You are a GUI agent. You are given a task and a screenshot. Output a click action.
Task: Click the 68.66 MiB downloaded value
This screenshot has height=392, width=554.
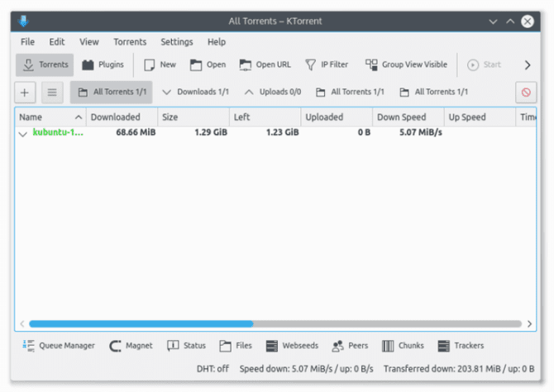pyautogui.click(x=136, y=132)
